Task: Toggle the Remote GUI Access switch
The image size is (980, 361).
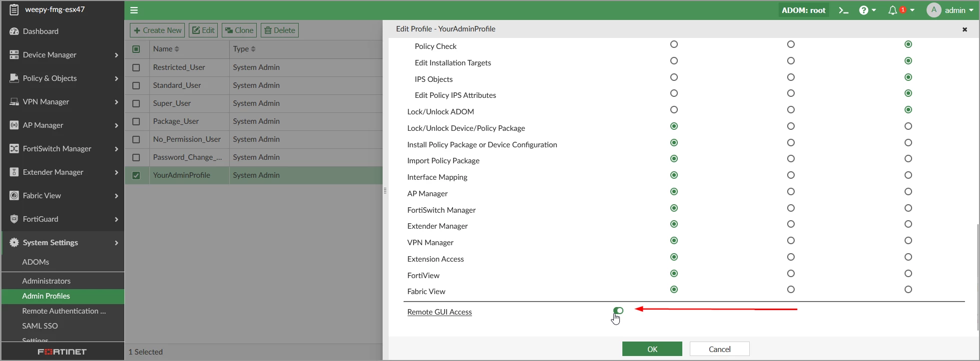Action: [618, 311]
